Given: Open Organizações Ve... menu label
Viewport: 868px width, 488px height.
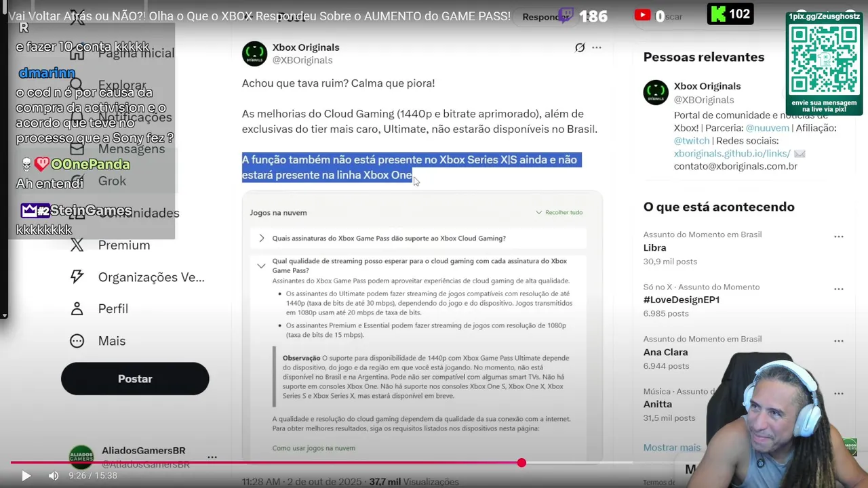Looking at the screenshot, I should click(151, 277).
